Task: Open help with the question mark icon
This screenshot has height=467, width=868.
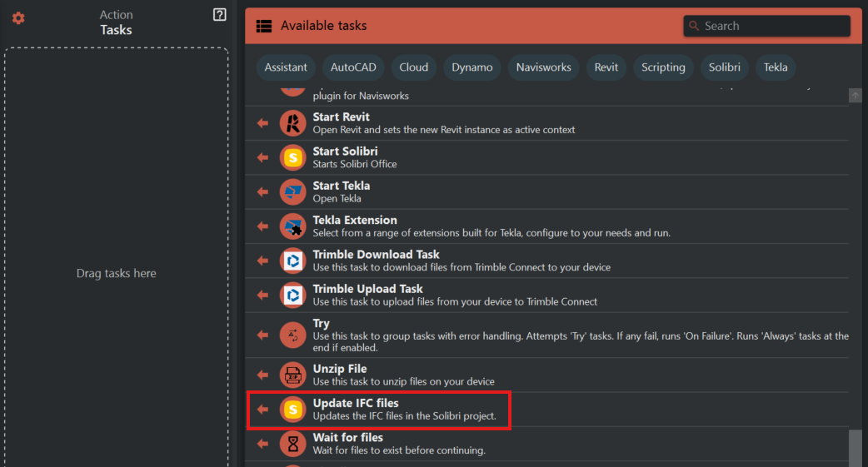Action: point(220,15)
